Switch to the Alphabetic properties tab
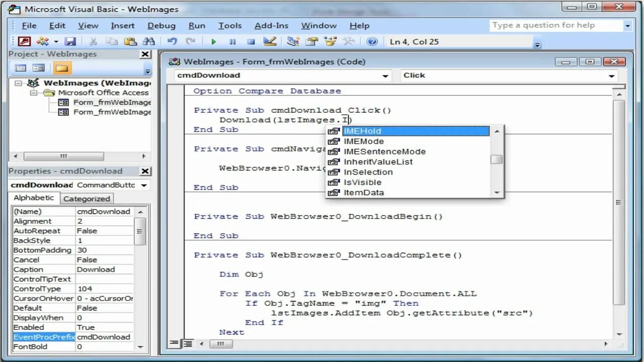 [33, 198]
